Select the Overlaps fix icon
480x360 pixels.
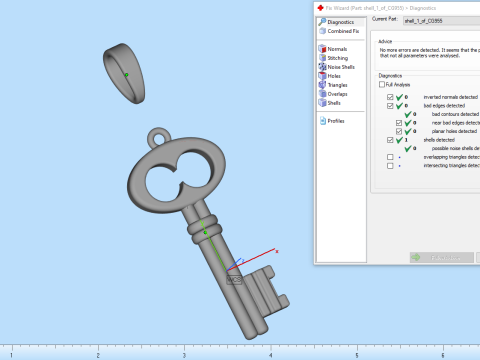(x=322, y=94)
